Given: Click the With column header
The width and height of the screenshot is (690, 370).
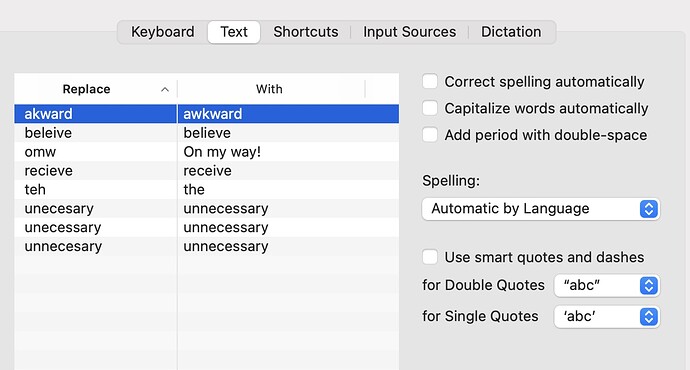Looking at the screenshot, I should pos(271,89).
